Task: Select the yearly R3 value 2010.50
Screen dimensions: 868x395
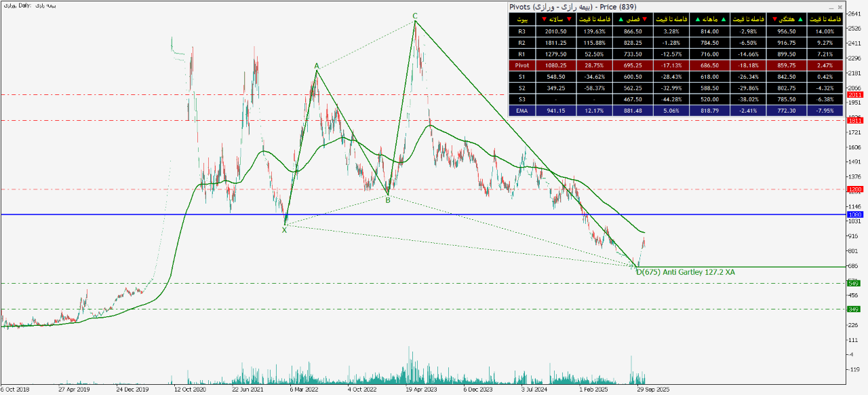Action: point(555,31)
